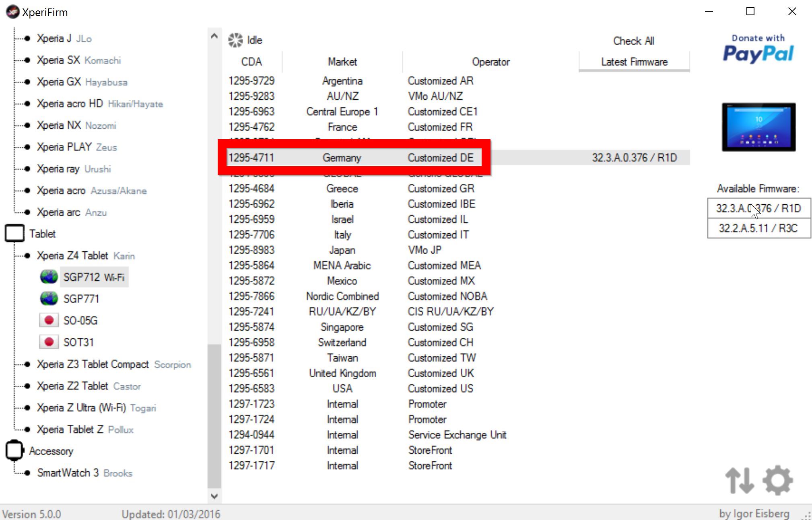The height and width of the screenshot is (520, 812).
Task: Select the United Kingdom Customized UK row
Action: [x=458, y=373]
